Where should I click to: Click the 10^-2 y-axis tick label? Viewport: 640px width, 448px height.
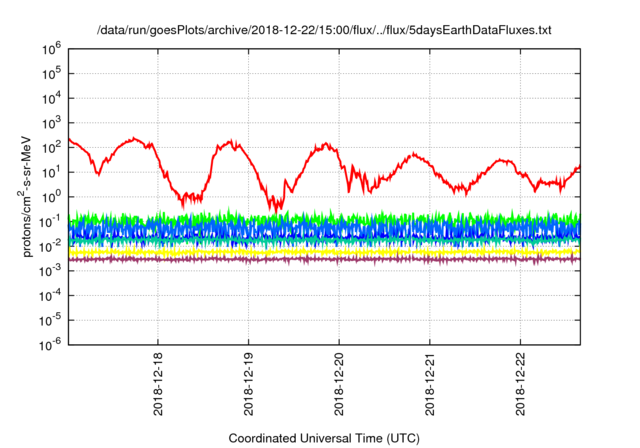pos(51,246)
